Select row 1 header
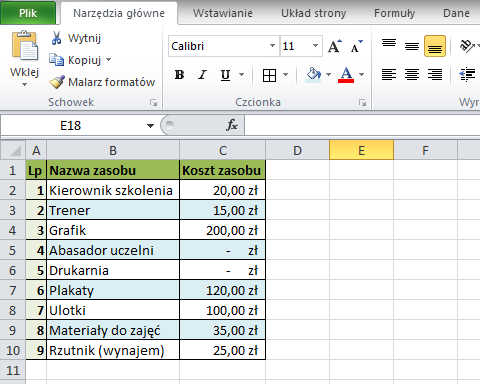The width and height of the screenshot is (480, 384). coord(13,170)
